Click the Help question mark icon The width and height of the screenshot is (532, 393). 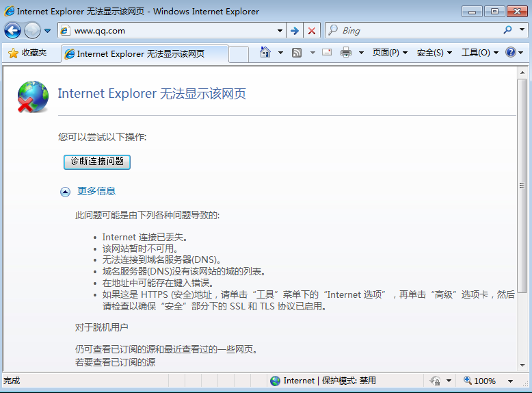click(x=510, y=52)
